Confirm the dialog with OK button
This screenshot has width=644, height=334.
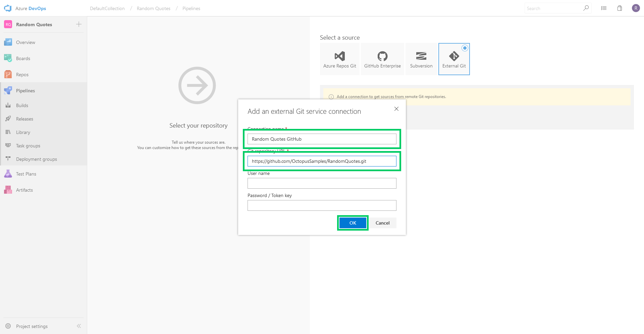[353, 223]
